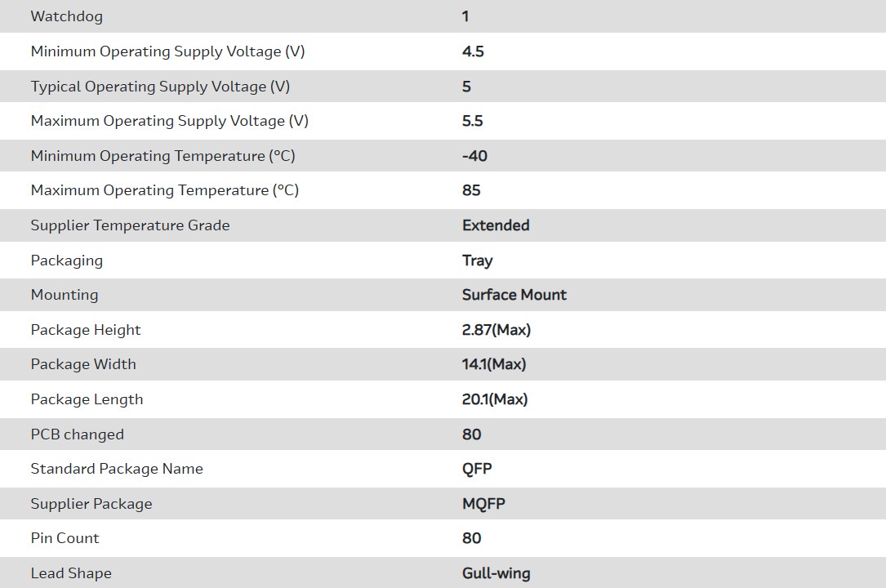The image size is (886, 588).
Task: Select the Minimum Operating Temperature label
Action: [163, 156]
